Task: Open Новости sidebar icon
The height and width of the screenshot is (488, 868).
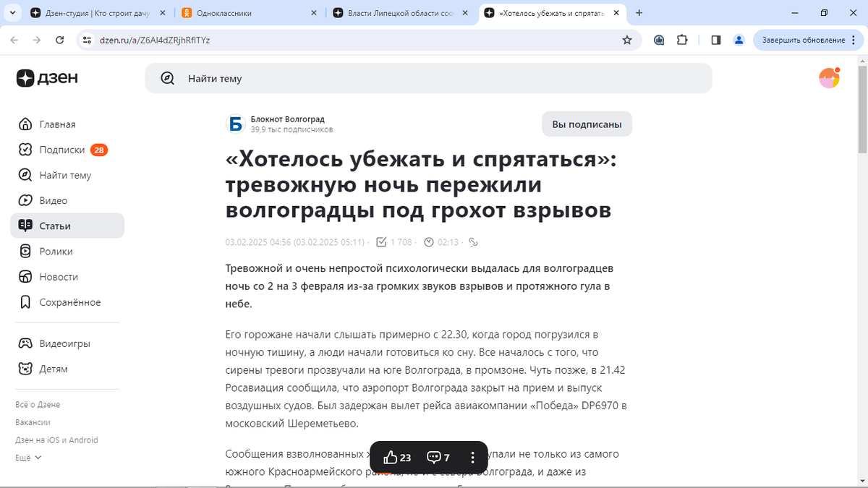Action: point(25,277)
